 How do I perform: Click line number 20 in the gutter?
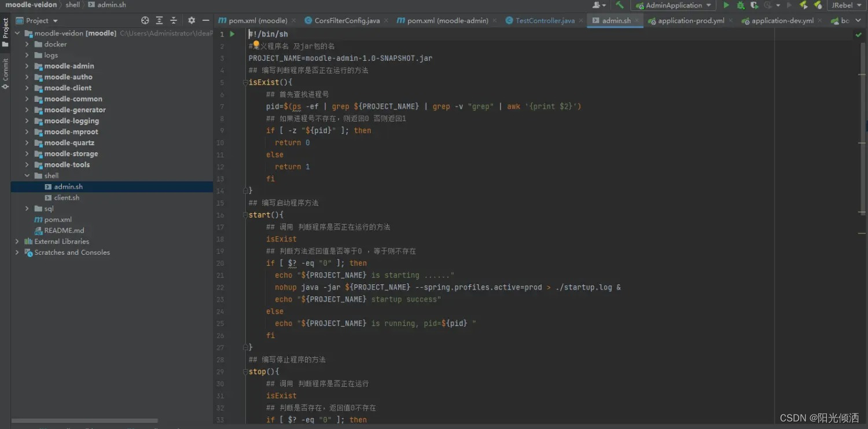(220, 263)
